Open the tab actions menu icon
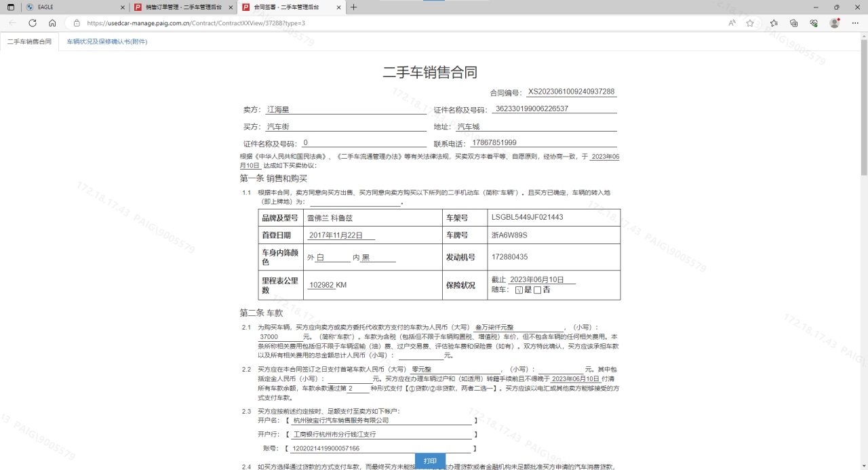Viewport: 868px width, 470px height. pyautogui.click(x=11, y=7)
